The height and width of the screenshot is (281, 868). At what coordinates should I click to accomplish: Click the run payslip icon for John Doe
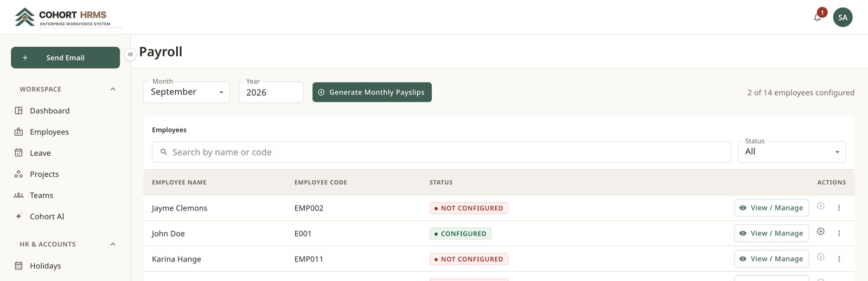point(821,232)
